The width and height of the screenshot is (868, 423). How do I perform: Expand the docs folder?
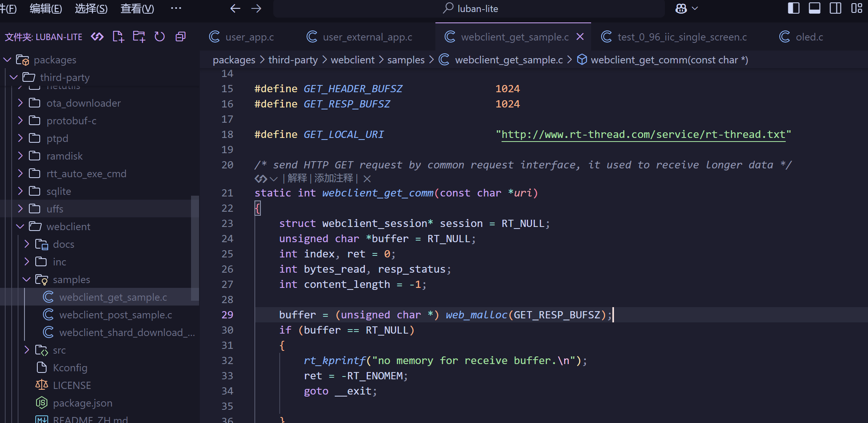26,244
